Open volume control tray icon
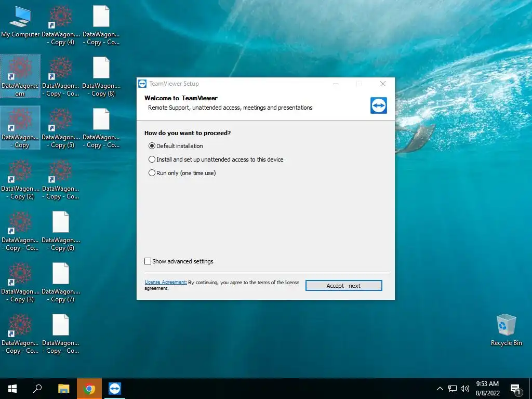The height and width of the screenshot is (399, 532). pos(465,389)
